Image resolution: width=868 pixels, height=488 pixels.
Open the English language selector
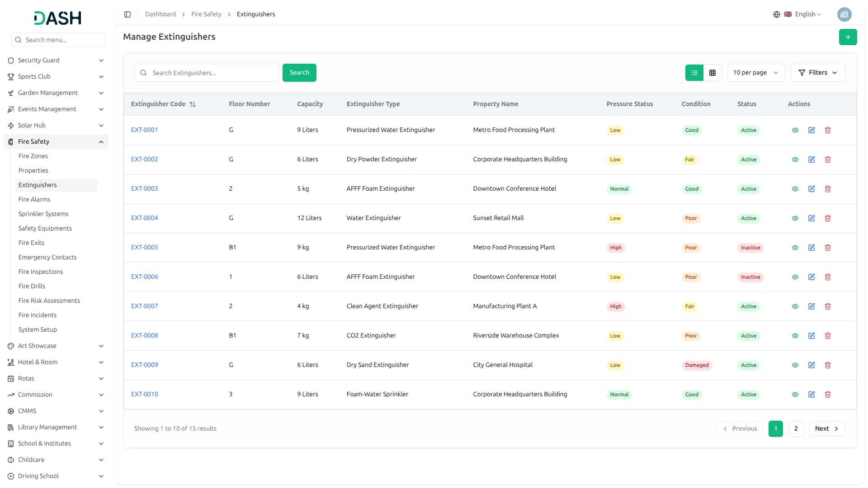pyautogui.click(x=804, y=14)
